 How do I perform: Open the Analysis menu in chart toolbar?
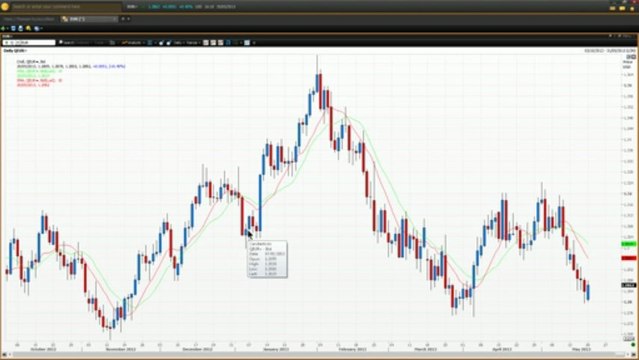coord(132,42)
